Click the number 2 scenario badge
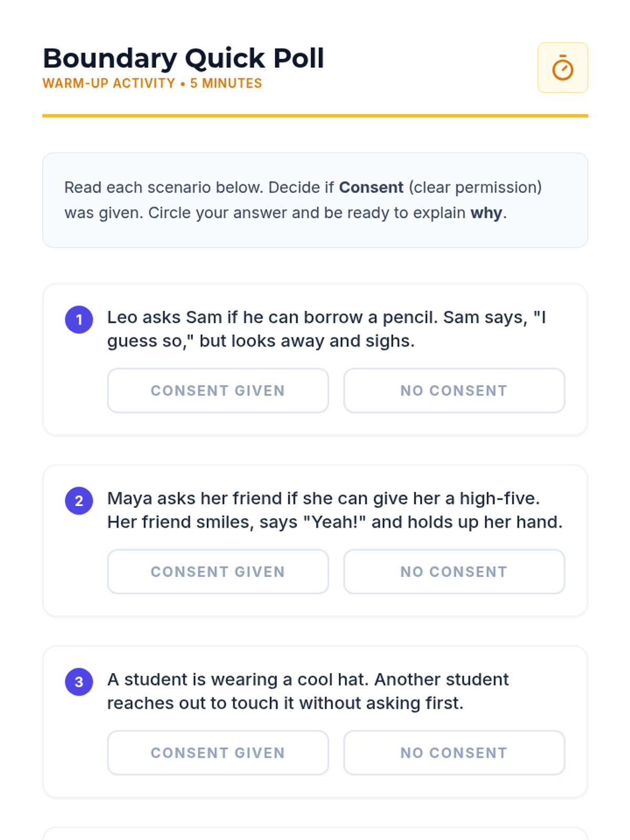630x840 pixels. click(x=79, y=500)
